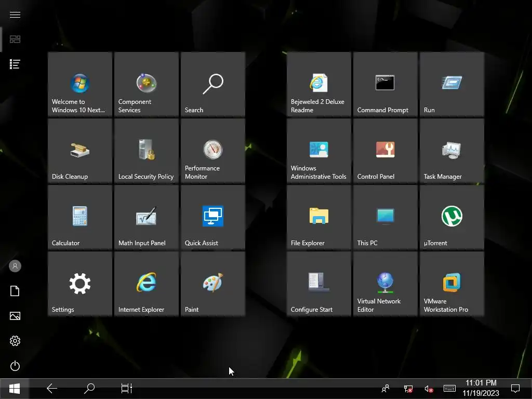Launch VMware Workstation Pro tile
Screen dimensions: 532x399
click(452, 284)
